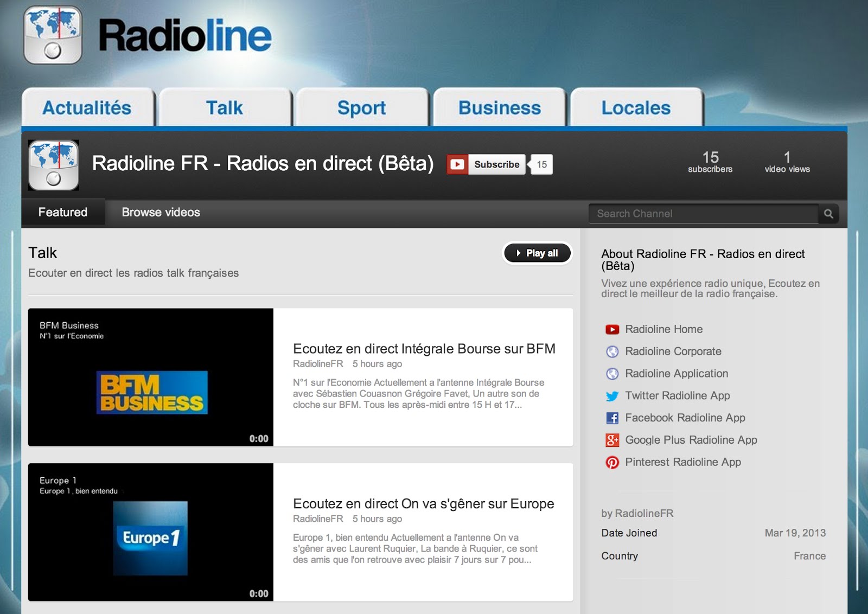Click the 'by RadiolineFR' text
The width and height of the screenshot is (868, 614).
[637, 513]
